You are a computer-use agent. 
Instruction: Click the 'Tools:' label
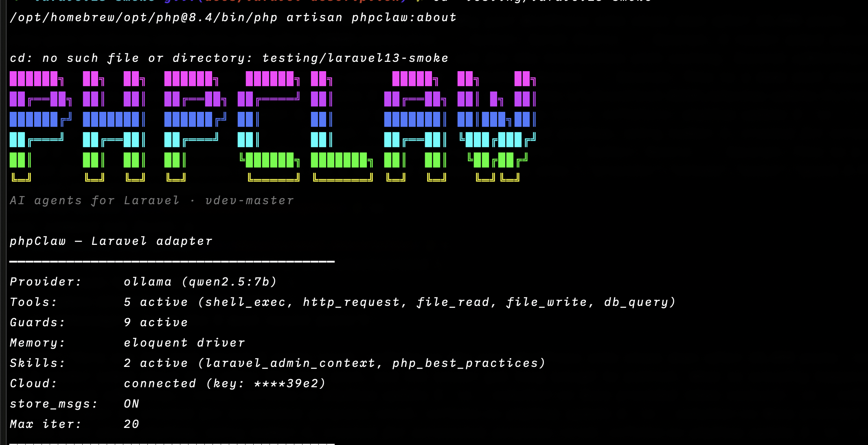(x=33, y=302)
